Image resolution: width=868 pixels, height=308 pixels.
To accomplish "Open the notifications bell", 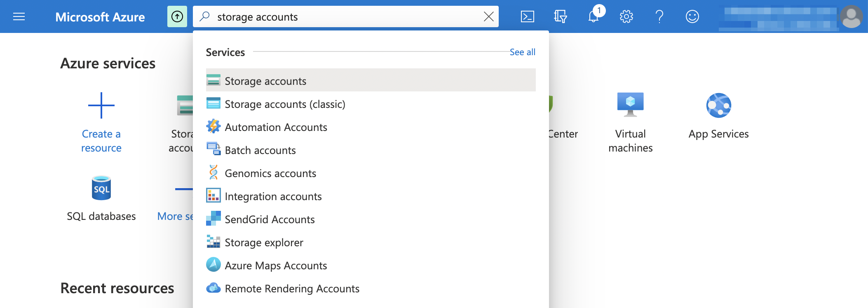I will click(594, 16).
